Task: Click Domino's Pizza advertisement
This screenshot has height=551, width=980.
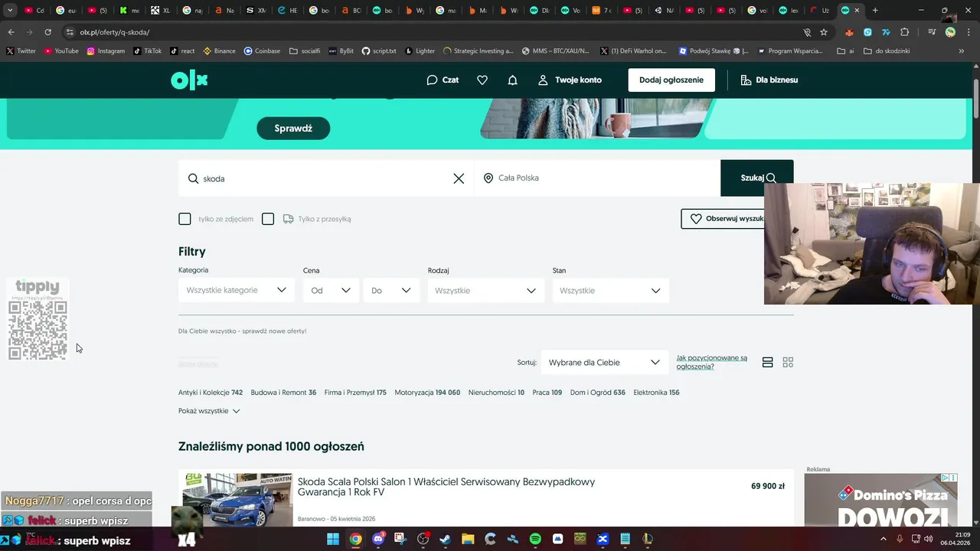Action: point(881,500)
